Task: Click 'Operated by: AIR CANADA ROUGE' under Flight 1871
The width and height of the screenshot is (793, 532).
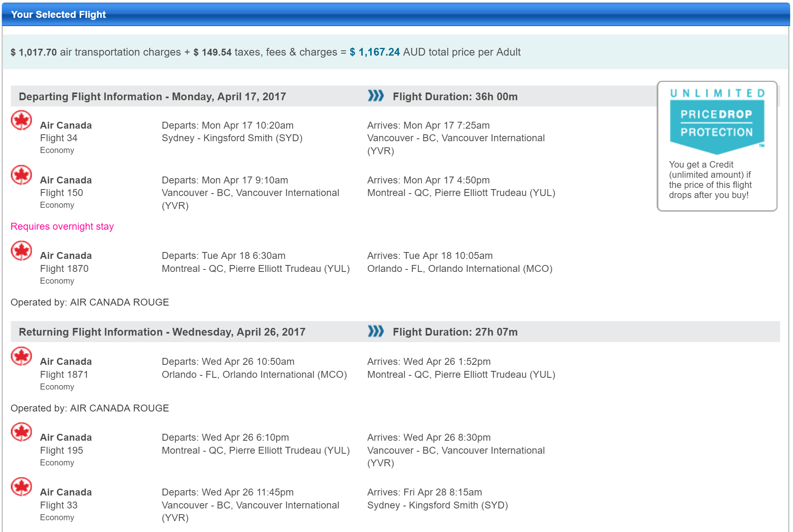Action: (x=90, y=408)
